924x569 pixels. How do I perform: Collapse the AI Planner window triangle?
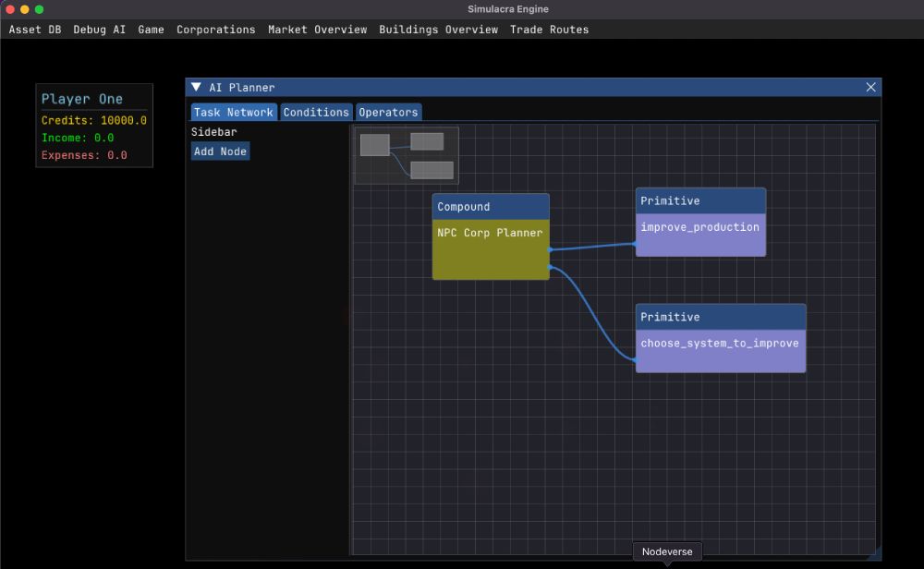(196, 87)
